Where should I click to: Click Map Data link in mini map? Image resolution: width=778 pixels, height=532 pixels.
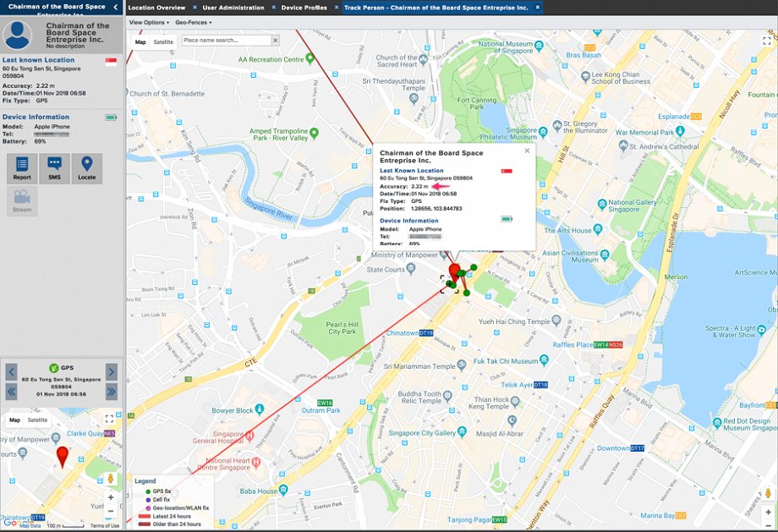click(x=30, y=525)
